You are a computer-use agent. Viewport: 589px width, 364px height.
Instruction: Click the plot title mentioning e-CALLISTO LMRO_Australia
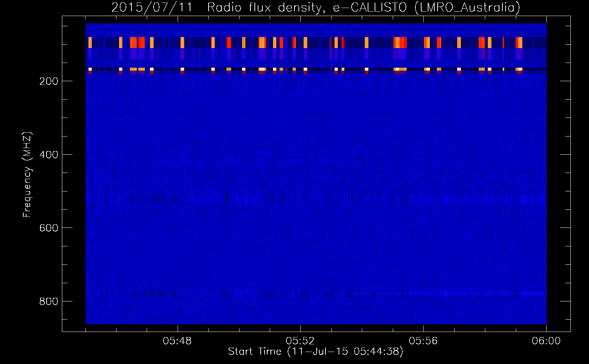pos(316,7)
